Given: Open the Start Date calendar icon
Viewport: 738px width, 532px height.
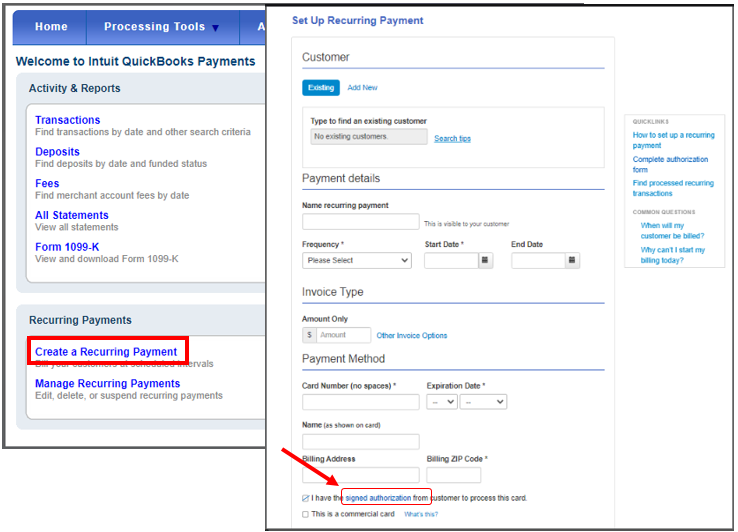Looking at the screenshot, I should [x=485, y=260].
